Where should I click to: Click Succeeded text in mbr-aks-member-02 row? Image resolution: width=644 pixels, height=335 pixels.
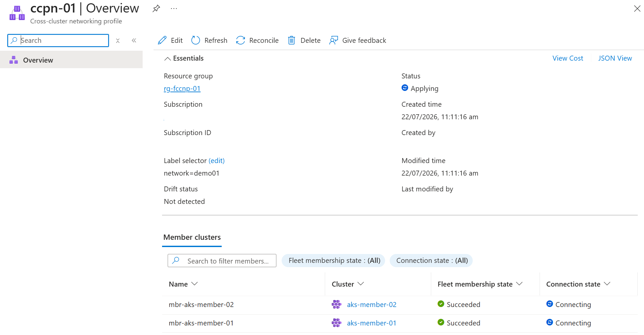point(463,305)
